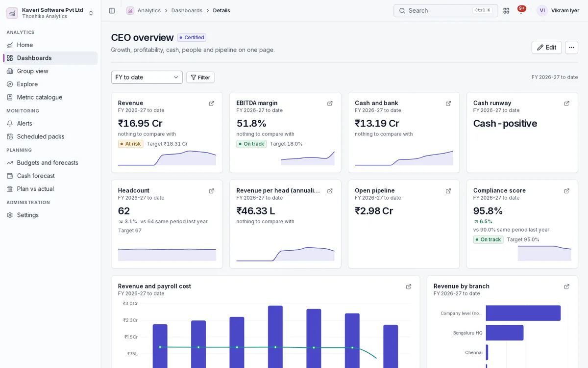Expand the Kaveri Software company switcher
Image resolution: width=588 pixels, height=368 pixels.
(x=50, y=13)
